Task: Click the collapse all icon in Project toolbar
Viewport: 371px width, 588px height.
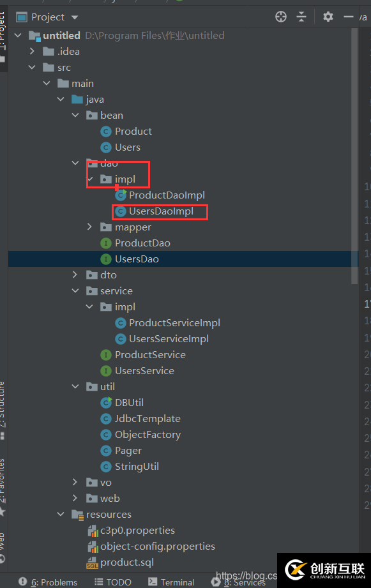Action: coord(301,17)
